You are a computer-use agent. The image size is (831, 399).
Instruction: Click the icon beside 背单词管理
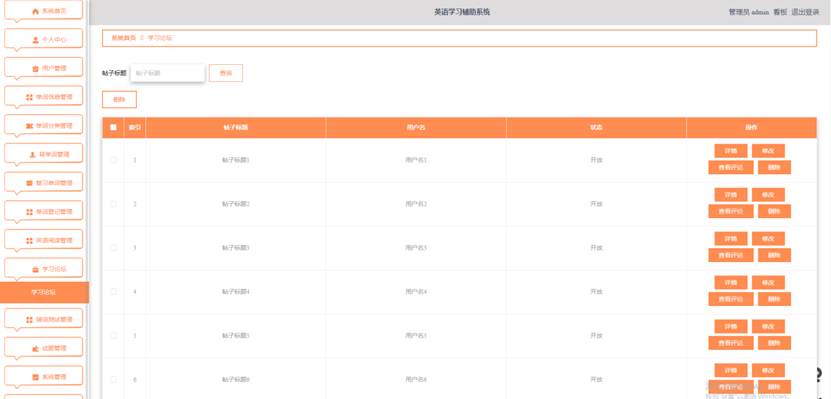click(32, 154)
